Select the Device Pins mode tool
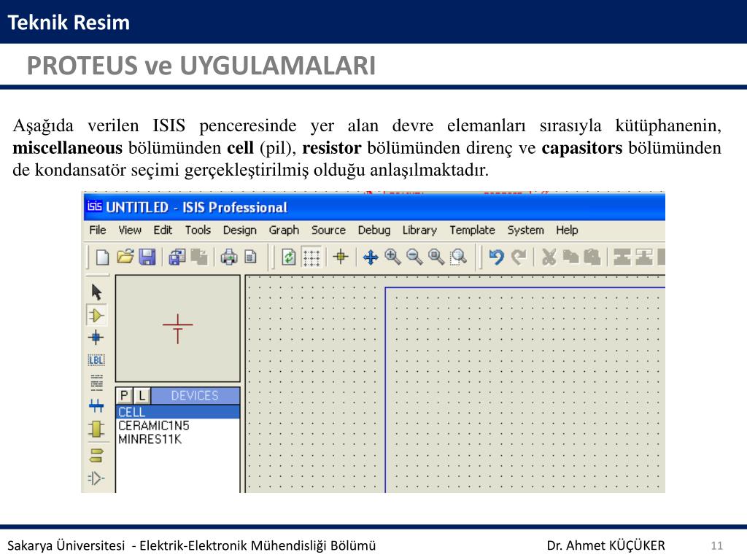 [x=96, y=478]
